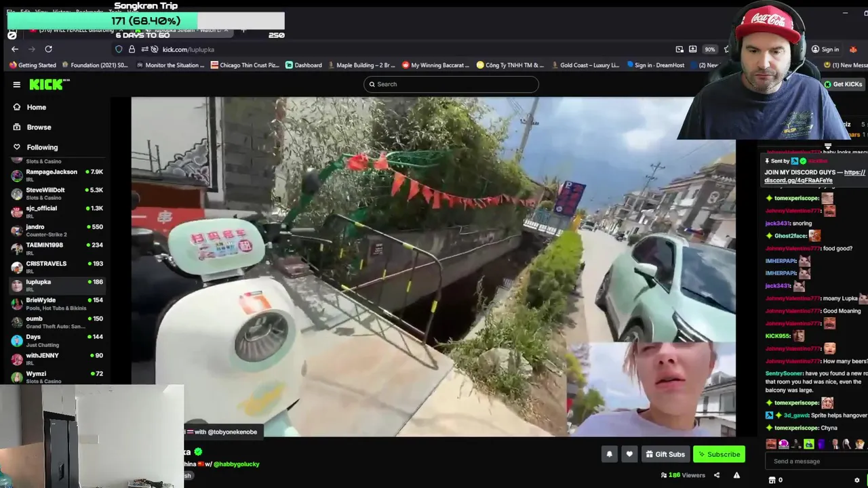The width and height of the screenshot is (868, 488).
Task: Open the downloads icon in browser toolbar
Action: [692, 49]
